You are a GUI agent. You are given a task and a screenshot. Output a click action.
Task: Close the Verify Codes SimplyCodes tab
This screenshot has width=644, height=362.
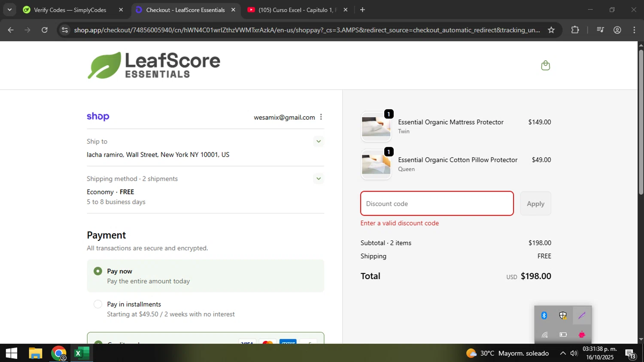(x=121, y=10)
